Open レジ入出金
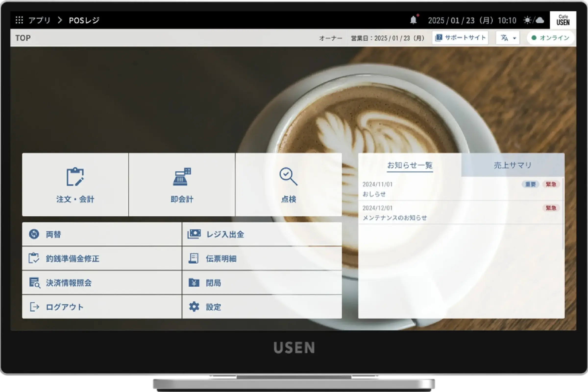Screen dimensions: 588x392 pyautogui.click(x=262, y=234)
